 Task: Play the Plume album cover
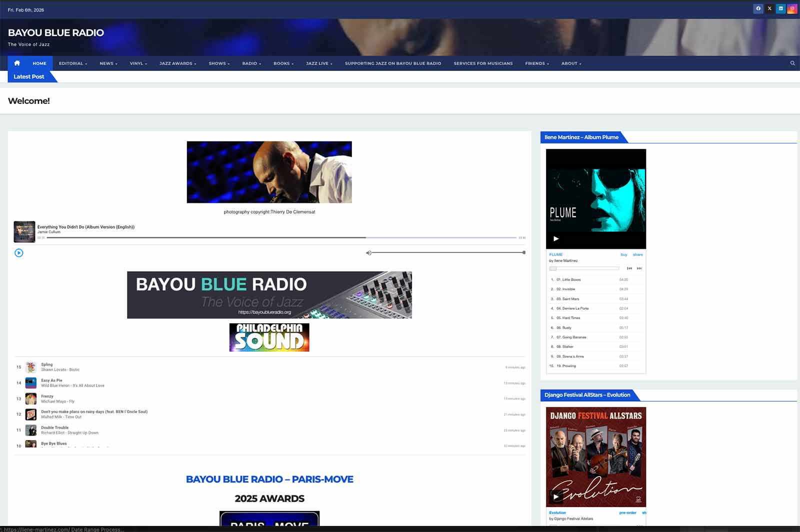(x=556, y=239)
